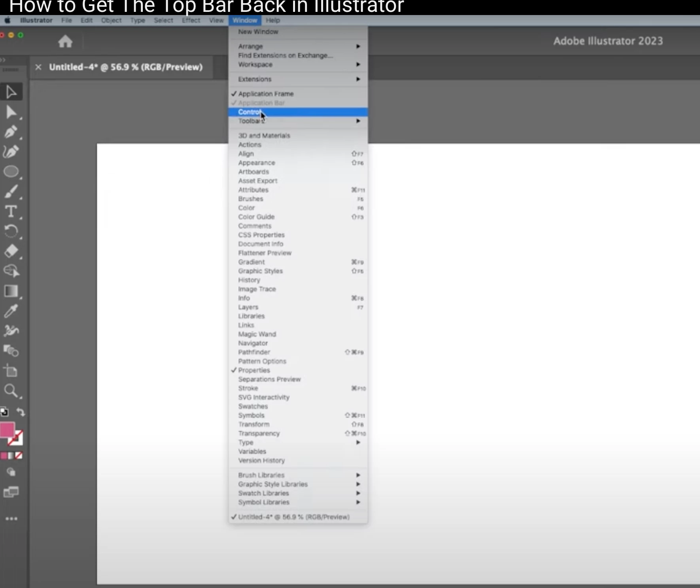The height and width of the screenshot is (588, 700).
Task: Toggle the Layers panel item
Action: pos(298,307)
